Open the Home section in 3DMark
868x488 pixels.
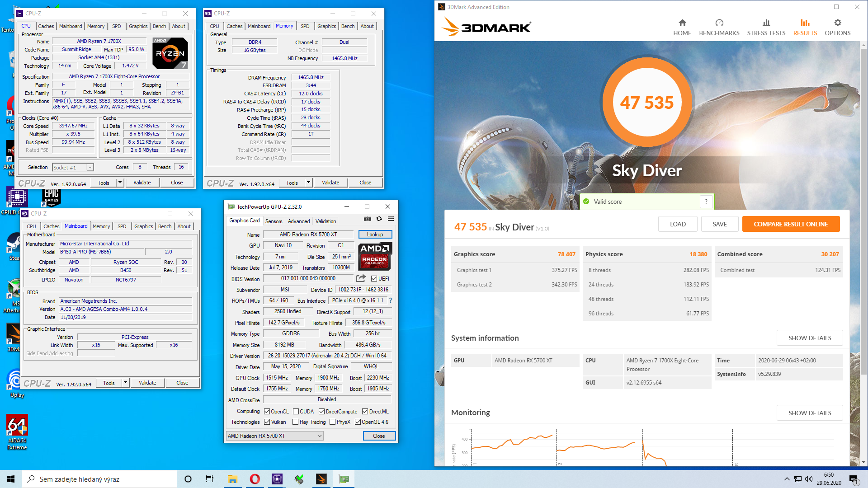(x=682, y=28)
